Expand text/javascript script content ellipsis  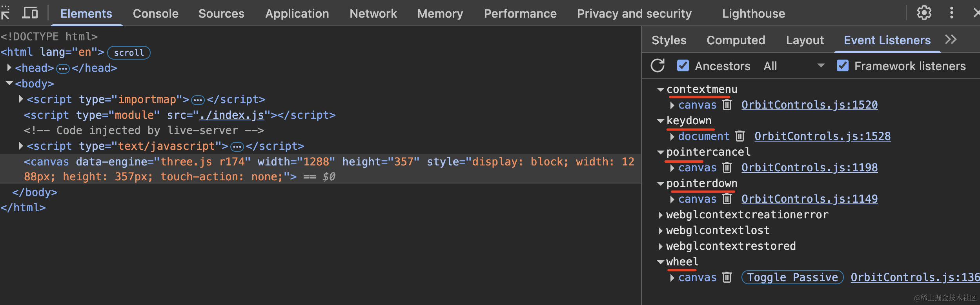point(237,147)
